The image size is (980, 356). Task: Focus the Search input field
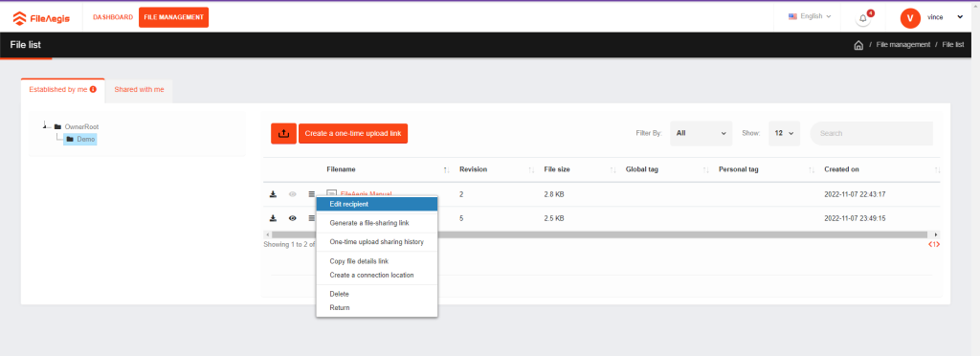point(871,133)
